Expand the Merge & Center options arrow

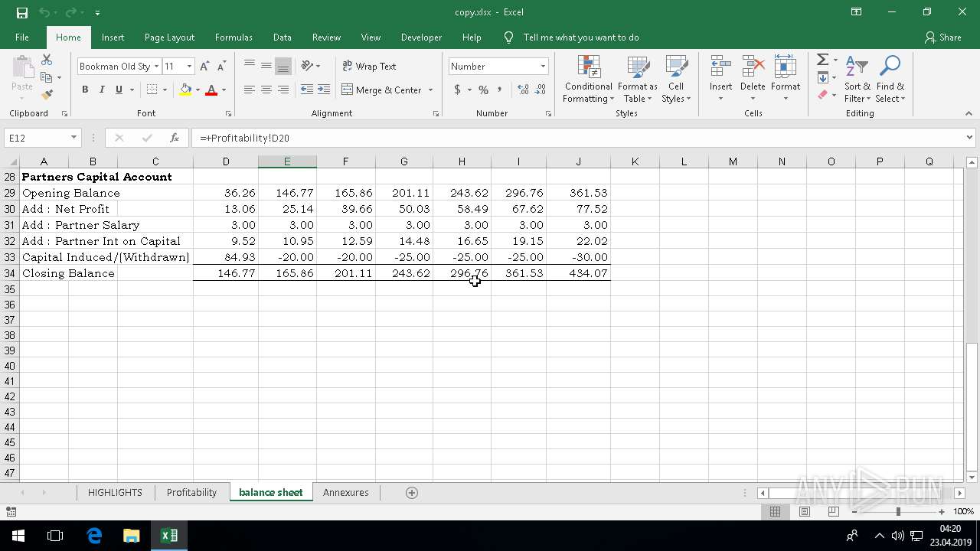pyautogui.click(x=430, y=90)
